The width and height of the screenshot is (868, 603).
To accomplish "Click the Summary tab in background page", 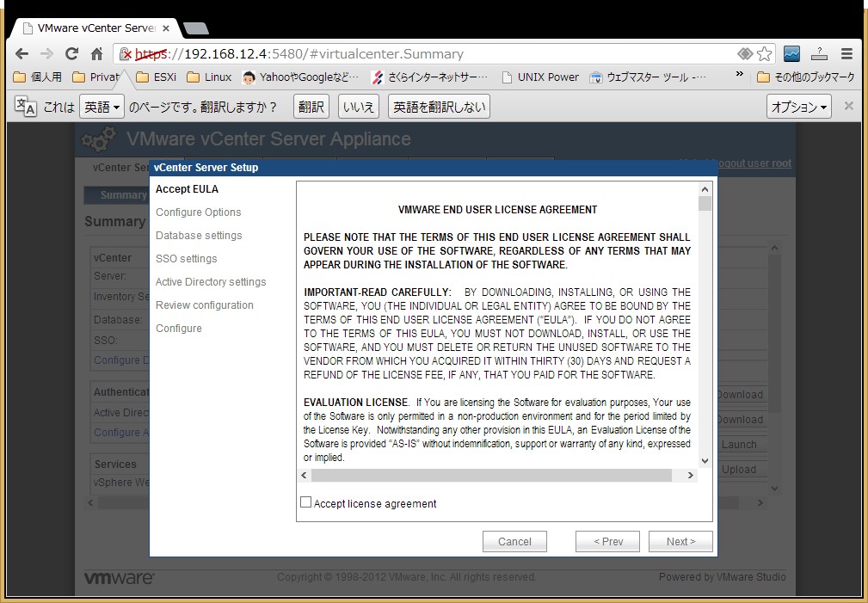I will [116, 195].
